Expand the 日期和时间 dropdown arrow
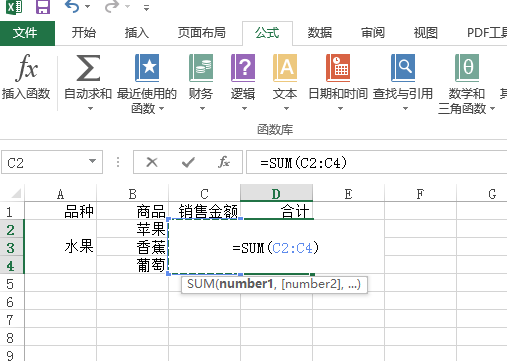Image resolution: width=507 pixels, height=361 pixels. pyautogui.click(x=340, y=109)
